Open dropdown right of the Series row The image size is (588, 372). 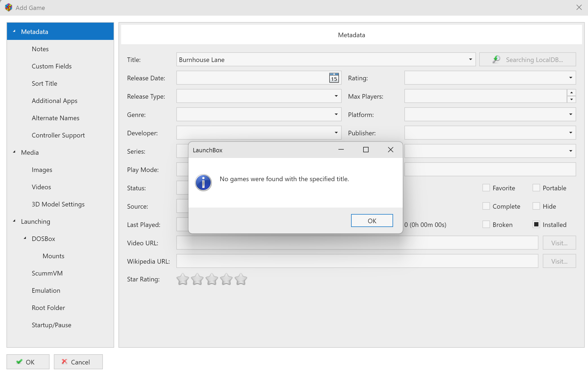tap(571, 151)
